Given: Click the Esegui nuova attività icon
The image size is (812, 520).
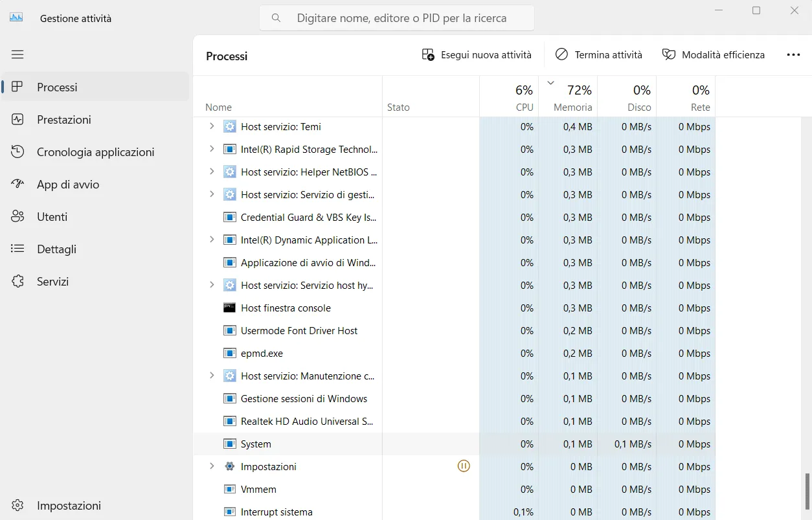Looking at the screenshot, I should 428,54.
